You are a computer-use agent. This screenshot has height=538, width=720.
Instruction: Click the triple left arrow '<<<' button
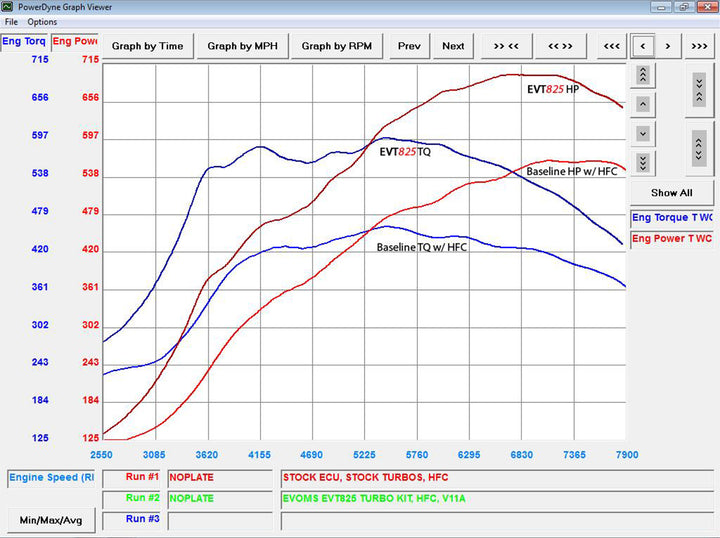coord(612,46)
